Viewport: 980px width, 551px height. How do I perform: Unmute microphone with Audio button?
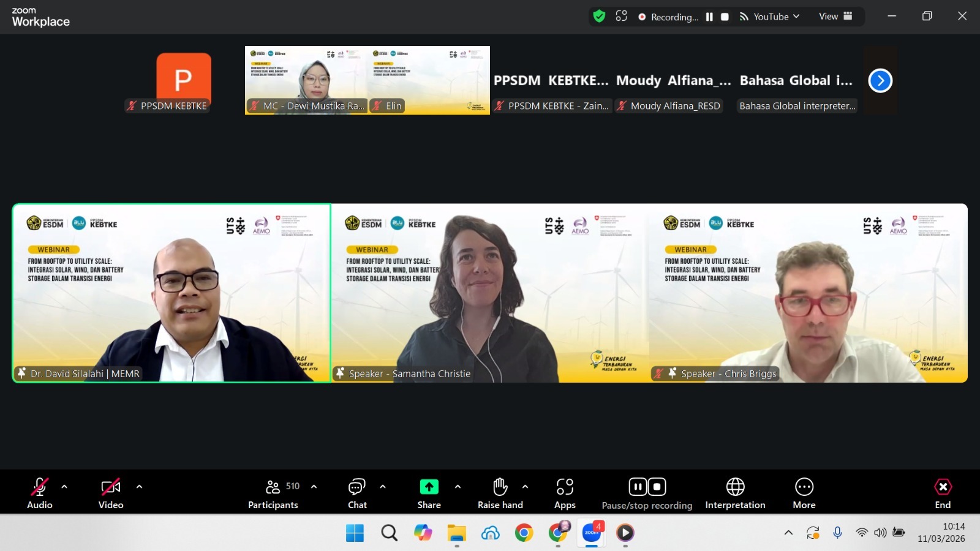[x=40, y=493]
